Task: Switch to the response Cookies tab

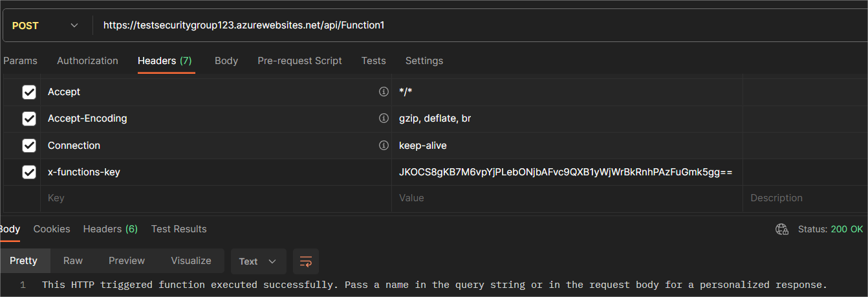Action: 52,229
